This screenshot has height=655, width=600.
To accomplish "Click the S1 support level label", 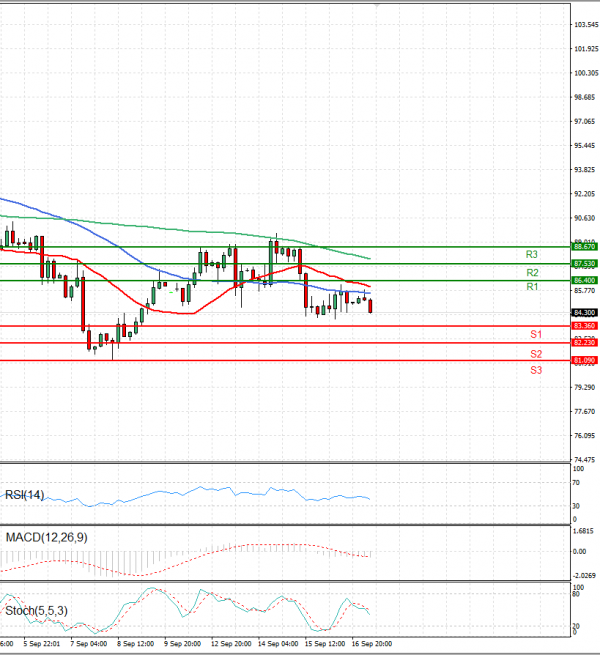I will (x=536, y=334).
